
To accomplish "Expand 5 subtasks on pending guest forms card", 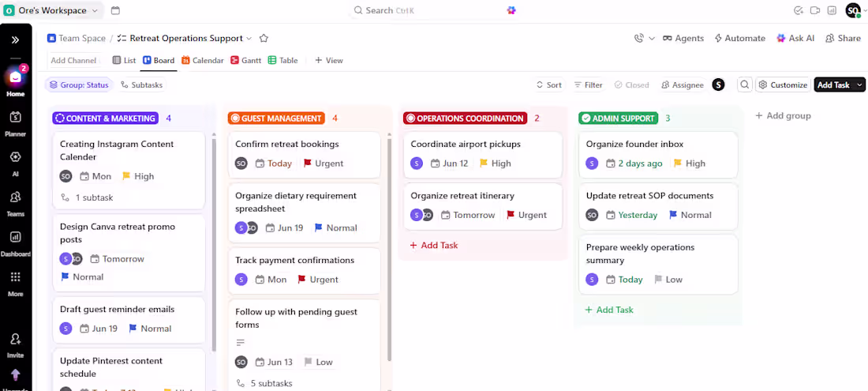I will click(x=264, y=383).
